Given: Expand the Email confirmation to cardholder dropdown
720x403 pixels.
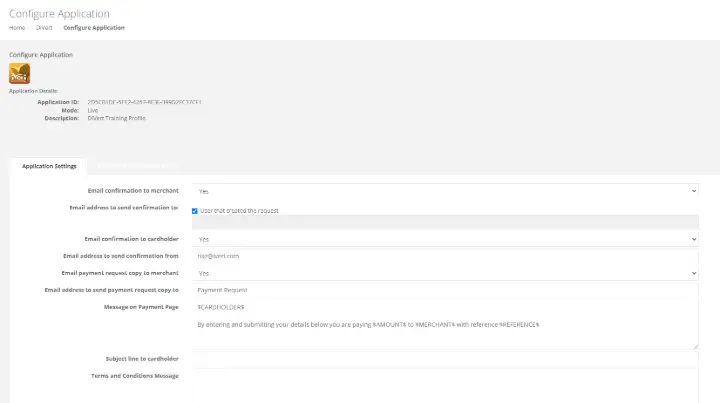Looking at the screenshot, I should (445, 240).
